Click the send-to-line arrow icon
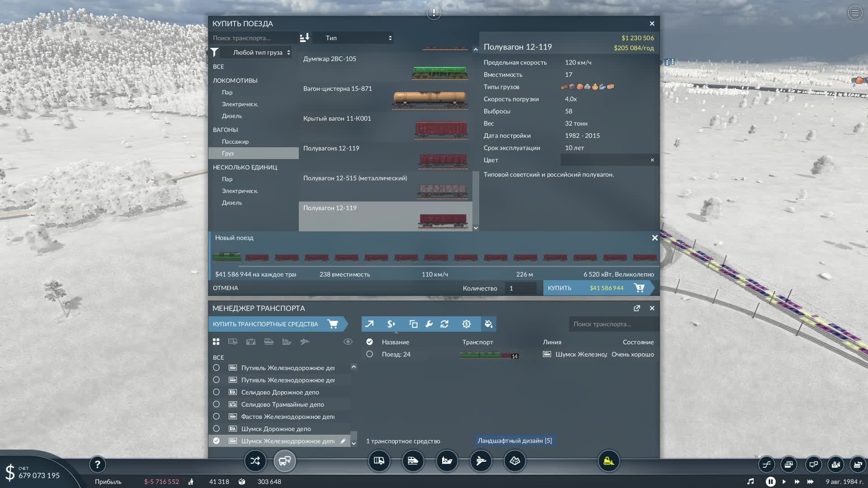Screen dimensions: 868x488 tap(370, 324)
